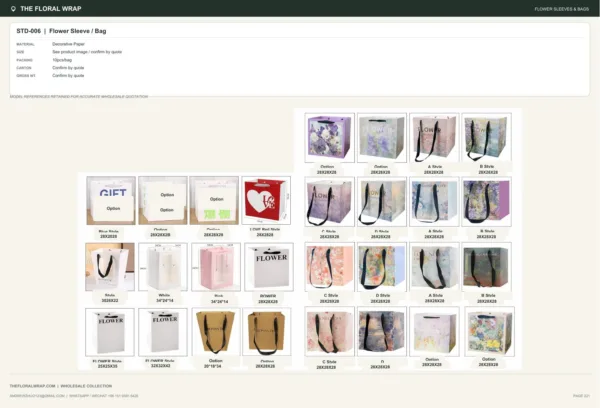Open the white trapezoid bag on beige background
Image resolution: width=600 pixels, height=408 pixels.
110,267
